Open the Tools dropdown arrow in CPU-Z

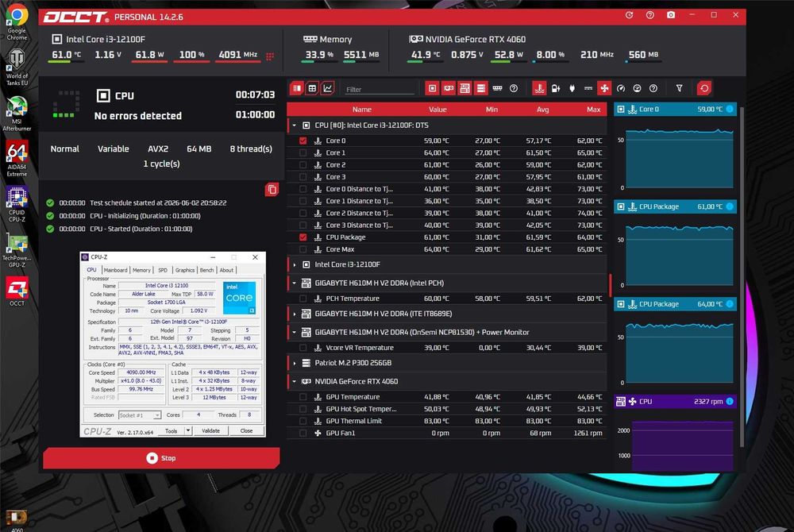coord(188,431)
